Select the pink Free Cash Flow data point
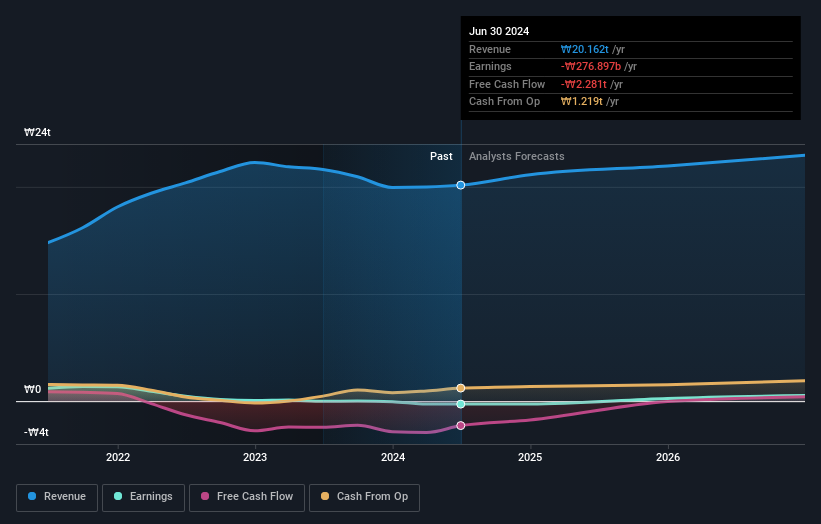 click(461, 426)
